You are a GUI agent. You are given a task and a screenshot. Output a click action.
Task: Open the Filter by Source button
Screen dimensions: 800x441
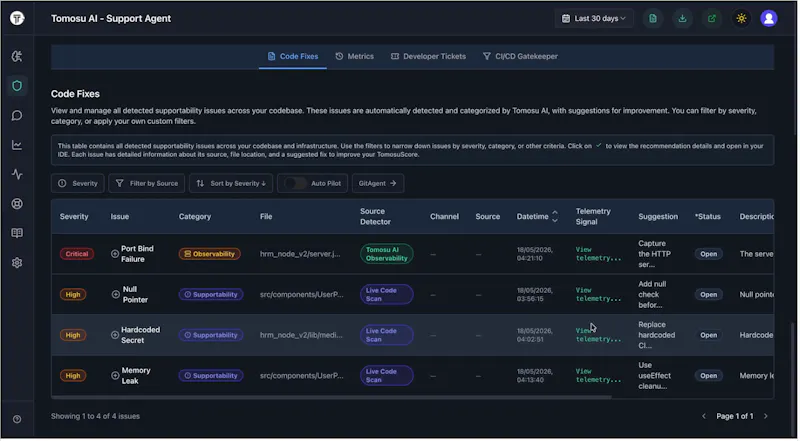point(147,183)
